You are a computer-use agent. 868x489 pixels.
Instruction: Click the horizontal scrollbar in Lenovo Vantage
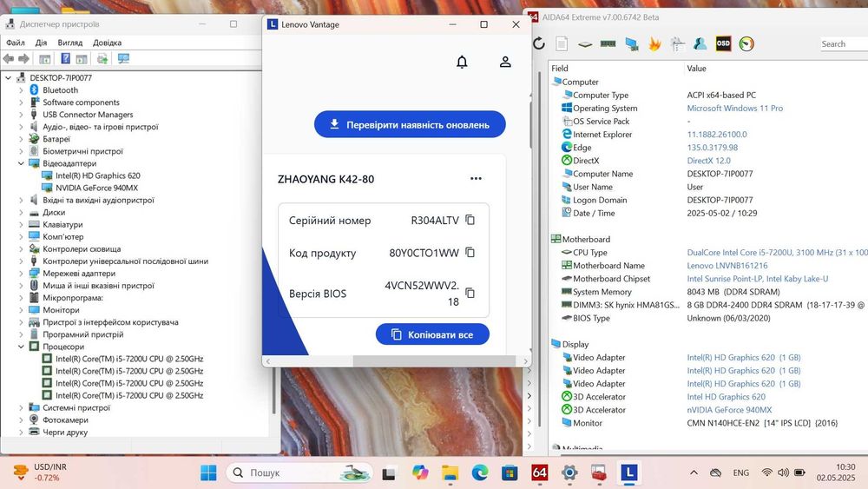(x=434, y=361)
